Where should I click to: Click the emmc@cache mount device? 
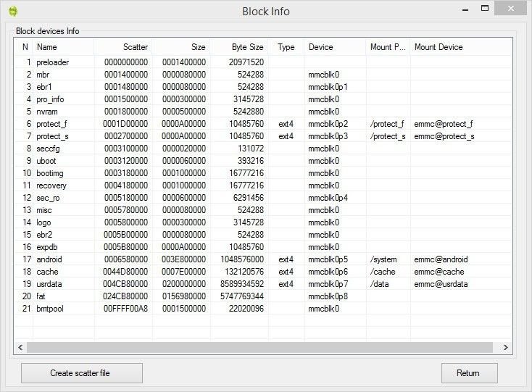pos(439,272)
